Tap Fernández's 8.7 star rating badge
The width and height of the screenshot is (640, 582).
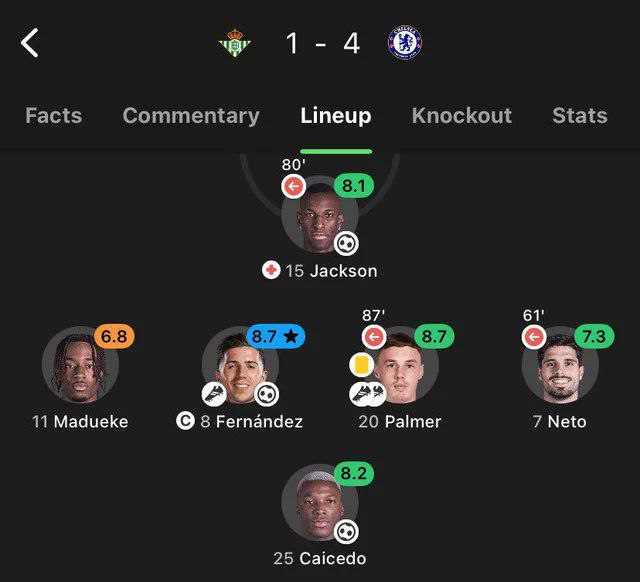tap(275, 337)
